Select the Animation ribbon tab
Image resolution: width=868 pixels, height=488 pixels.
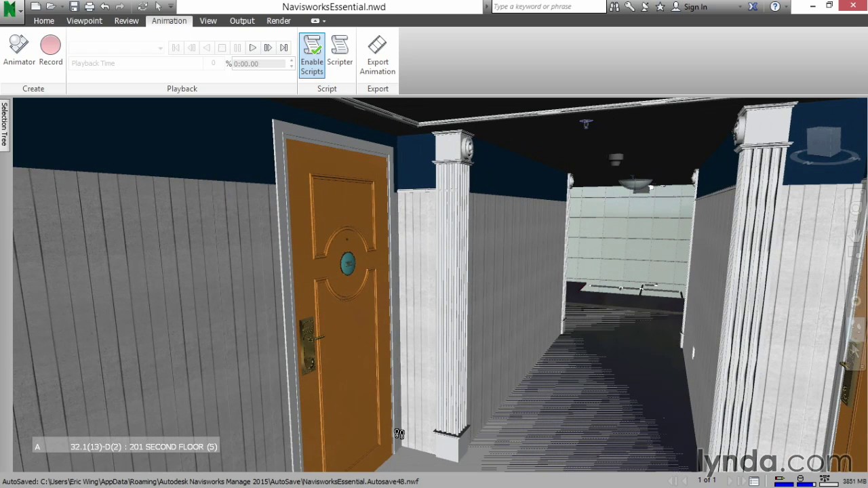pyautogui.click(x=169, y=21)
